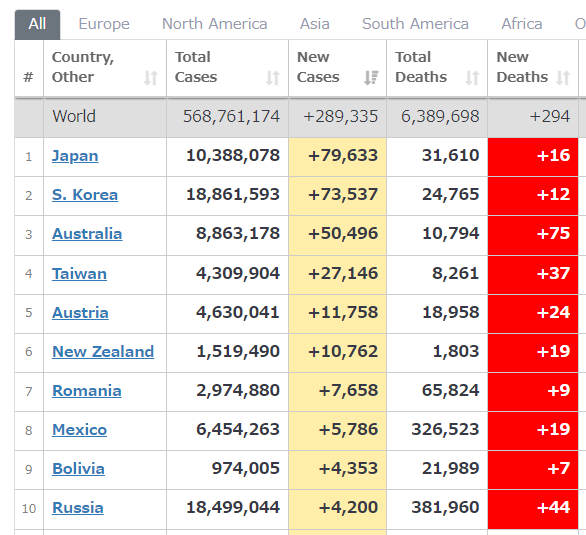This screenshot has width=586, height=535.
Task: Click Romania new deaths +9
Action: 559,390
